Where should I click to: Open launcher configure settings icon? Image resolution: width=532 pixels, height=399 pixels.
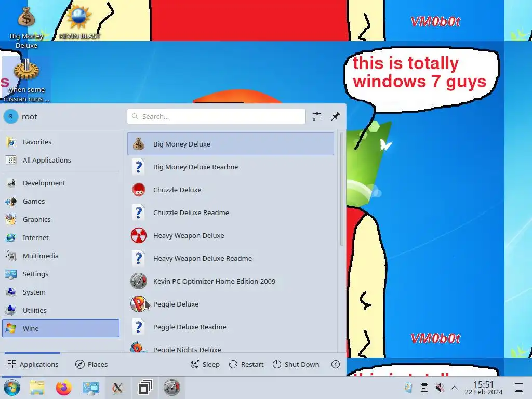(x=317, y=116)
